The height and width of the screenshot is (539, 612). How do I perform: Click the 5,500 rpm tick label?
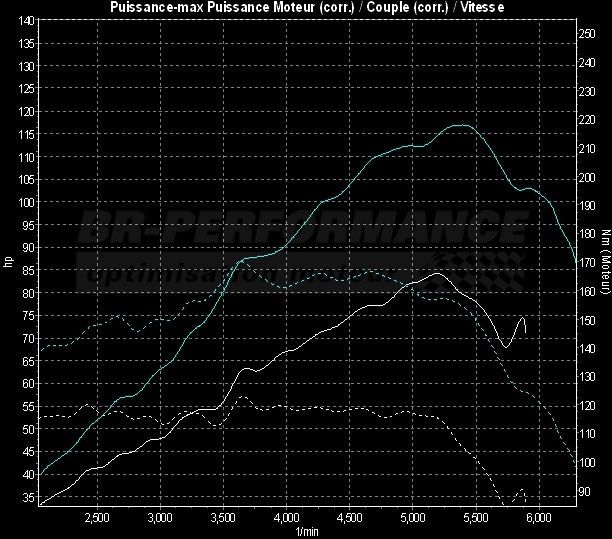pos(476,518)
